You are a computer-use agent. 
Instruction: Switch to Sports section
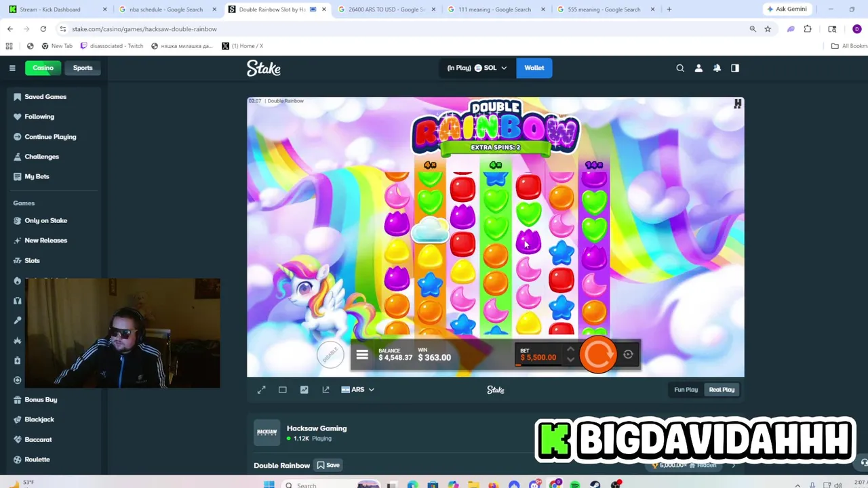83,68
